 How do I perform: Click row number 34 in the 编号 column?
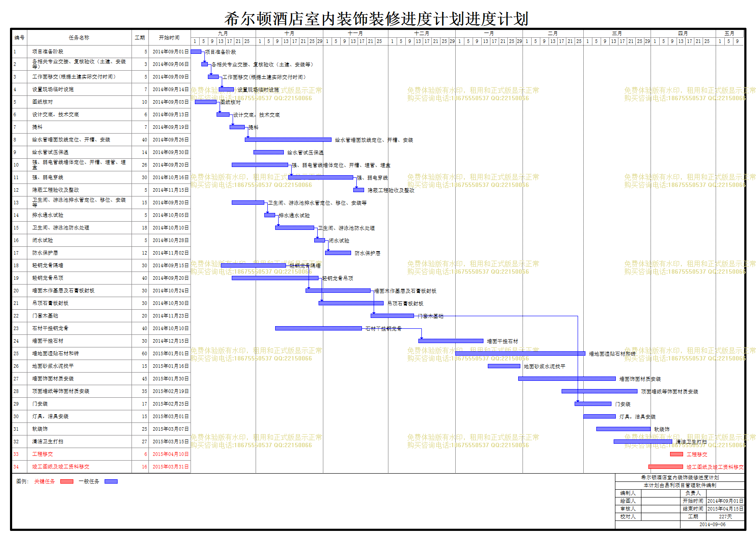pos(16,467)
